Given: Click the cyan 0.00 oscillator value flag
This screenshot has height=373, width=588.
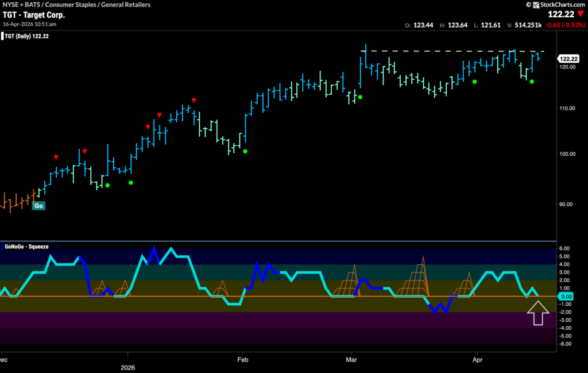Looking at the screenshot, I should [x=566, y=297].
